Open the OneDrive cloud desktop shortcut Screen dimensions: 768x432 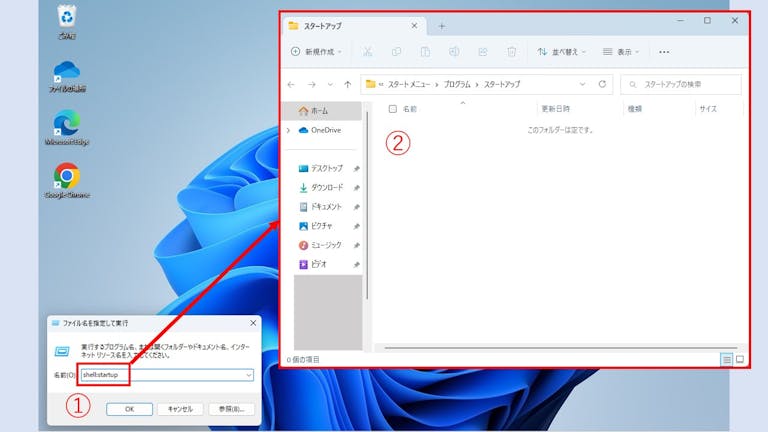pos(67,76)
